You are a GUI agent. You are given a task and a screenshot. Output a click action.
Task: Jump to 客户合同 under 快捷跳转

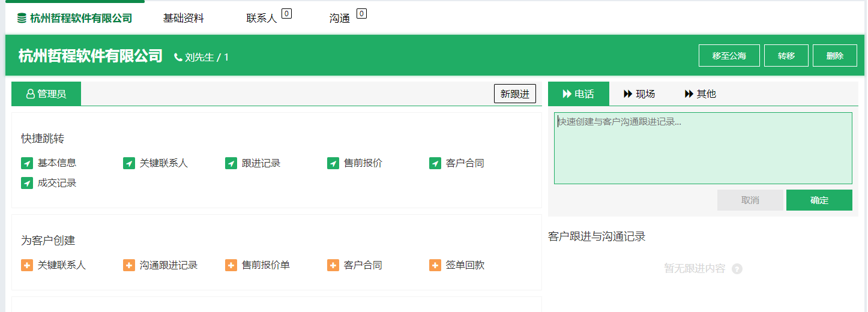coord(465,163)
